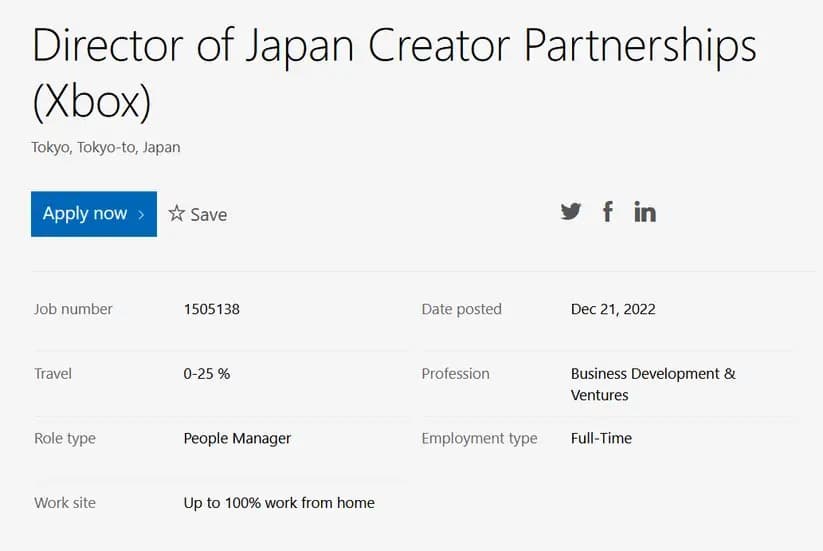Viewport: 823px width, 551px height.
Task: Click the star icon to save job
Action: pyautogui.click(x=177, y=213)
